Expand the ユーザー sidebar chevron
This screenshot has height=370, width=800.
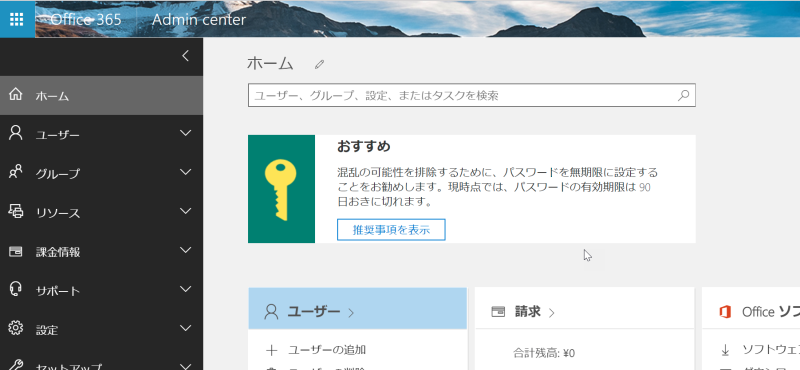click(186, 133)
